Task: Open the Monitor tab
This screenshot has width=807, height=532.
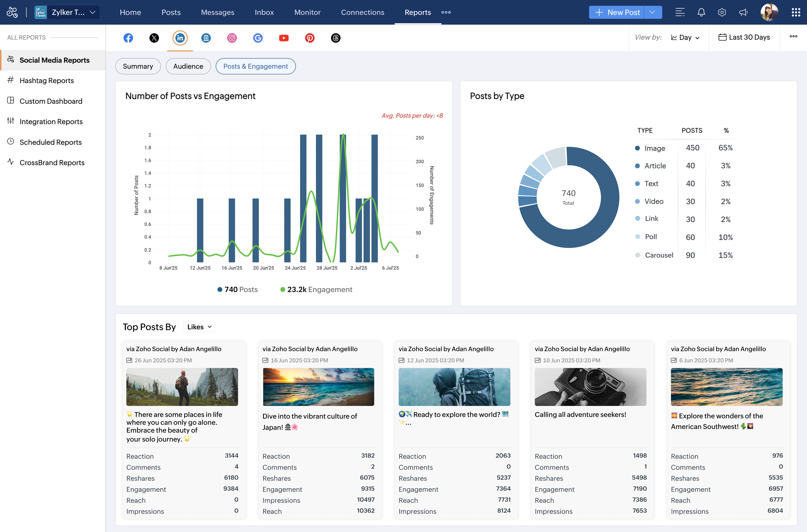Action: (x=307, y=13)
